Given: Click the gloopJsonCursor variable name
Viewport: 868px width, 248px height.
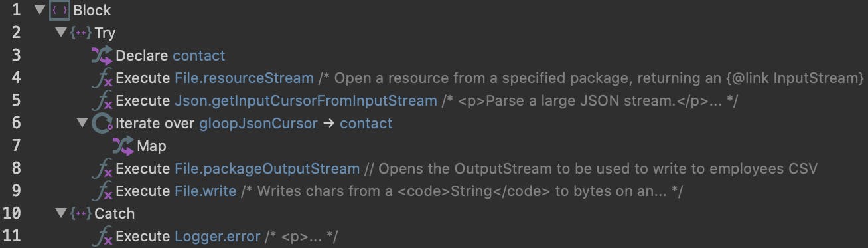Looking at the screenshot, I should point(258,124).
